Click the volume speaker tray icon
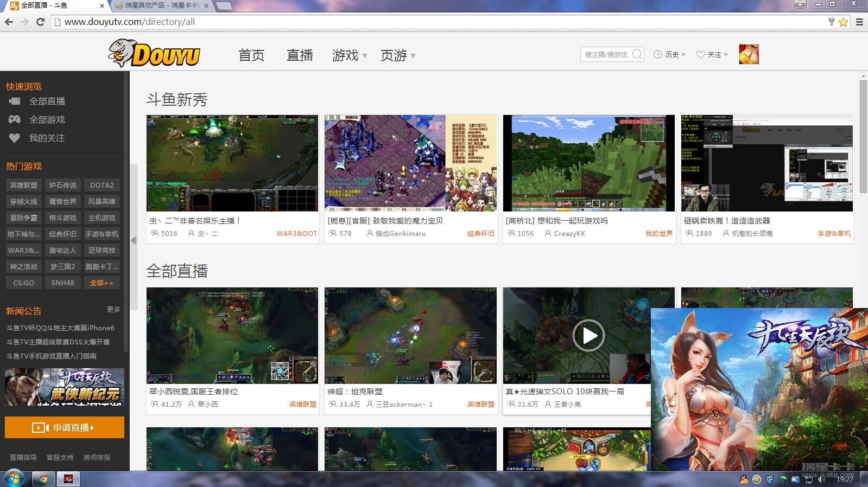 [821, 479]
